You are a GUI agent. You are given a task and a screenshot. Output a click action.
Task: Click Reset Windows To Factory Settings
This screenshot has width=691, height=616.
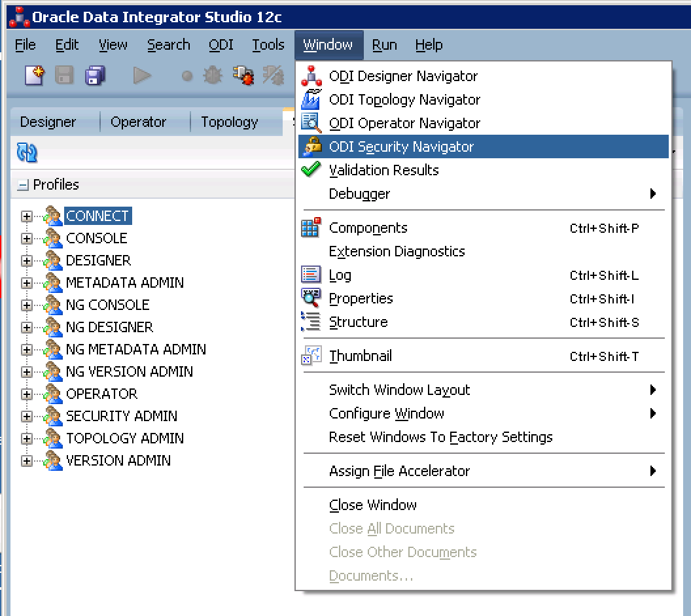point(440,437)
